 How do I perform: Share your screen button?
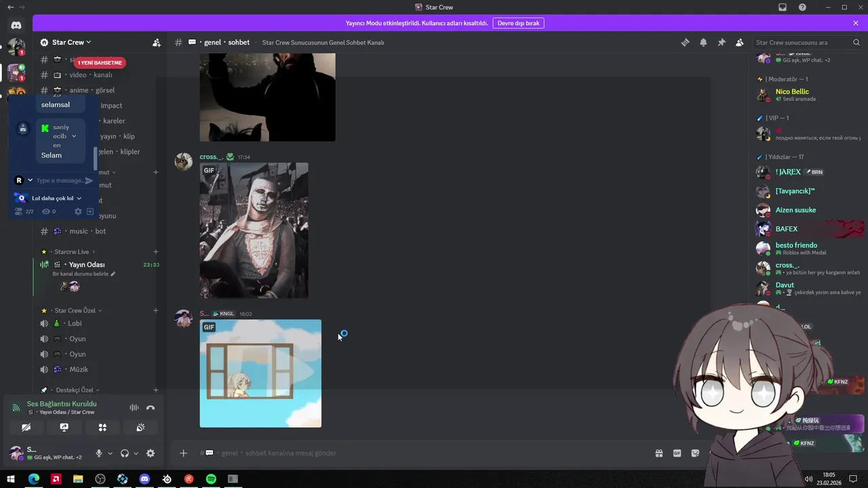tap(64, 427)
